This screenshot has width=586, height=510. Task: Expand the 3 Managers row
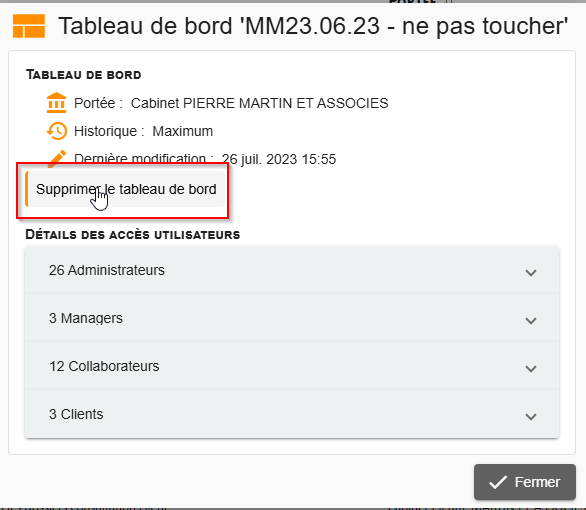292,318
